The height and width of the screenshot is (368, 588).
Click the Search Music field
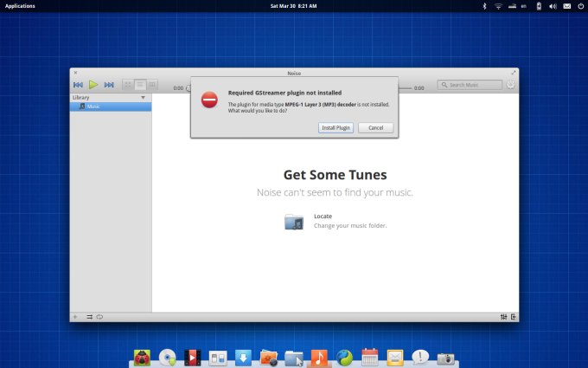[470, 85]
